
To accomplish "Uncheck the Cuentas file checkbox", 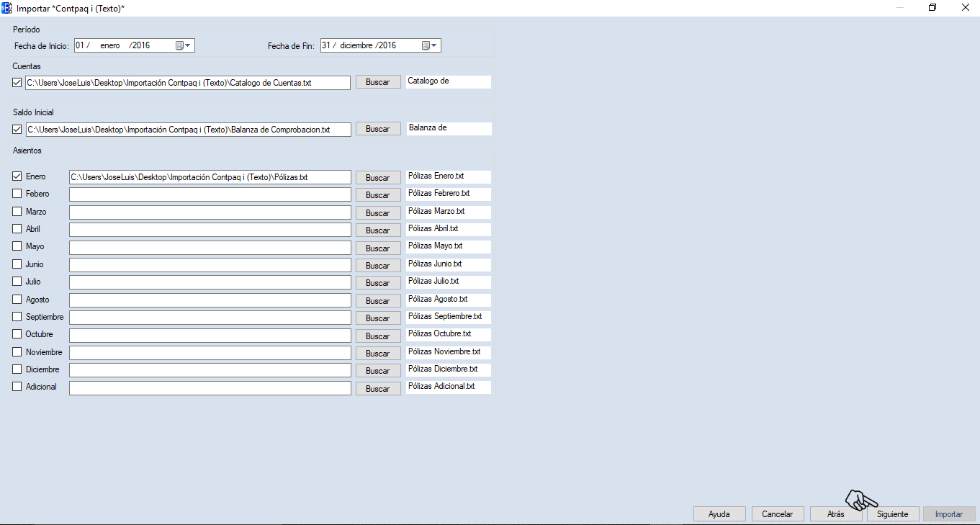I will [17, 83].
